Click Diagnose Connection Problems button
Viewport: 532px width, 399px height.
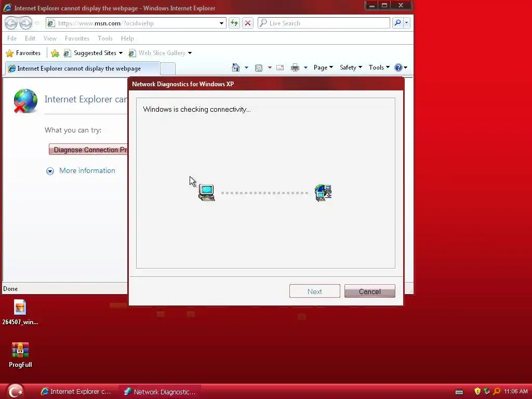(x=88, y=150)
